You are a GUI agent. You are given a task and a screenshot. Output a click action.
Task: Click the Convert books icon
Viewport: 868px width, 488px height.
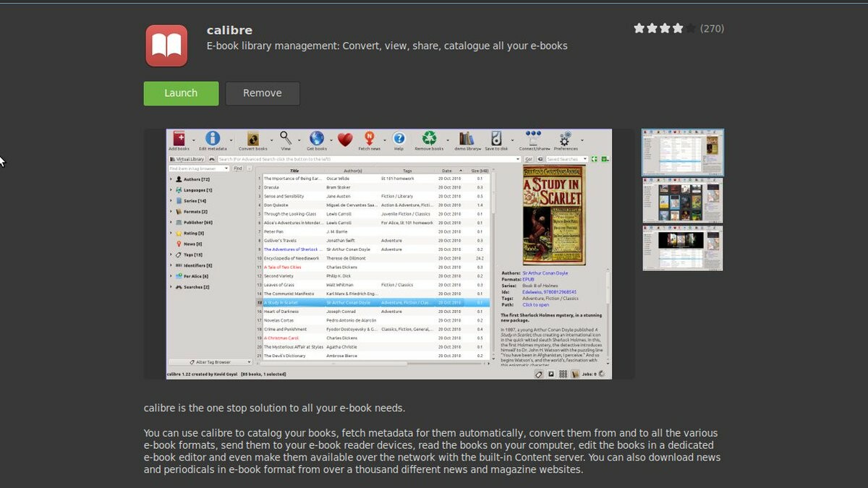click(x=252, y=139)
